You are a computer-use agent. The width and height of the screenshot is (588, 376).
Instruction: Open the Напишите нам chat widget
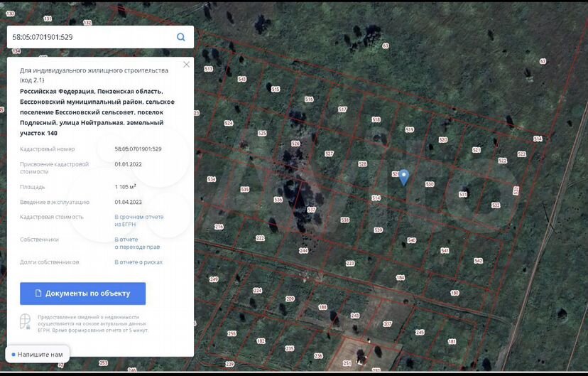click(40, 354)
